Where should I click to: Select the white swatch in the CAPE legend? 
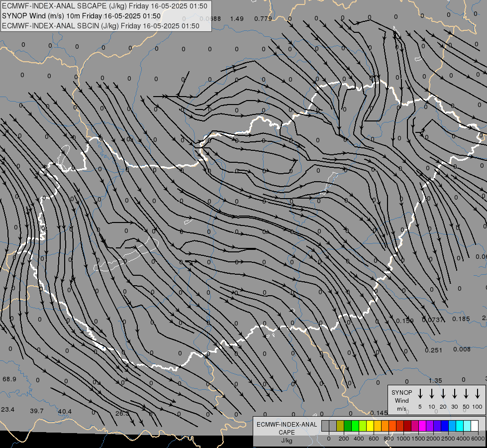point(475,426)
